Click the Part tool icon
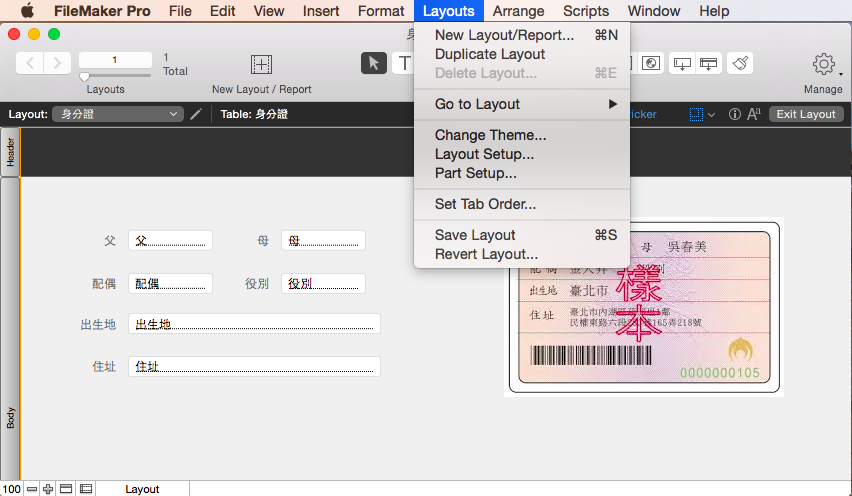 tap(709, 63)
